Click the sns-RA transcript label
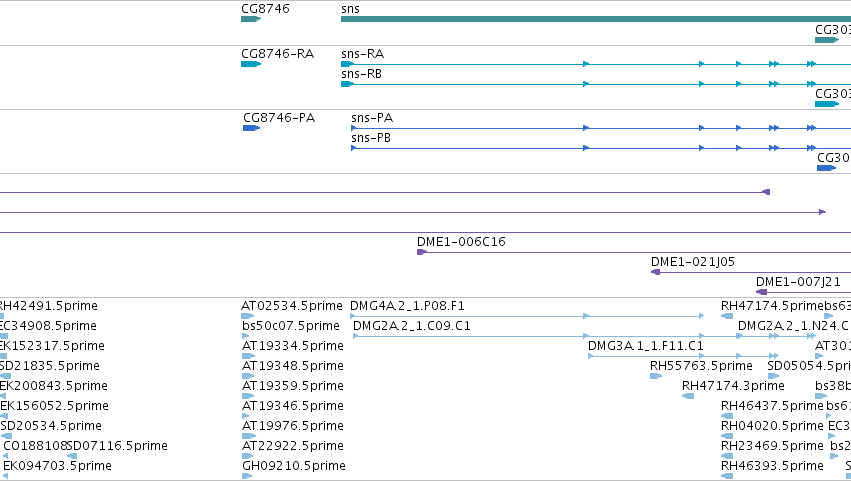This screenshot has width=851, height=481. click(363, 54)
